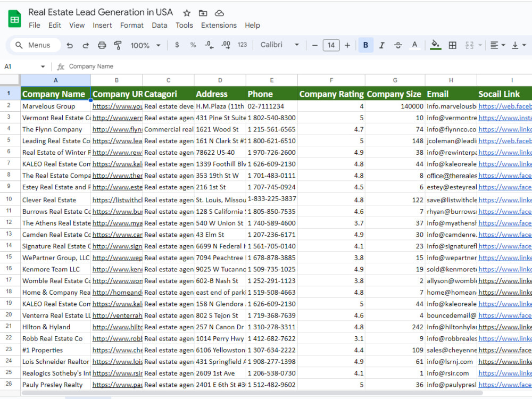Click the redo arrow icon
Viewport: 532px width, 399px height.
click(x=86, y=45)
